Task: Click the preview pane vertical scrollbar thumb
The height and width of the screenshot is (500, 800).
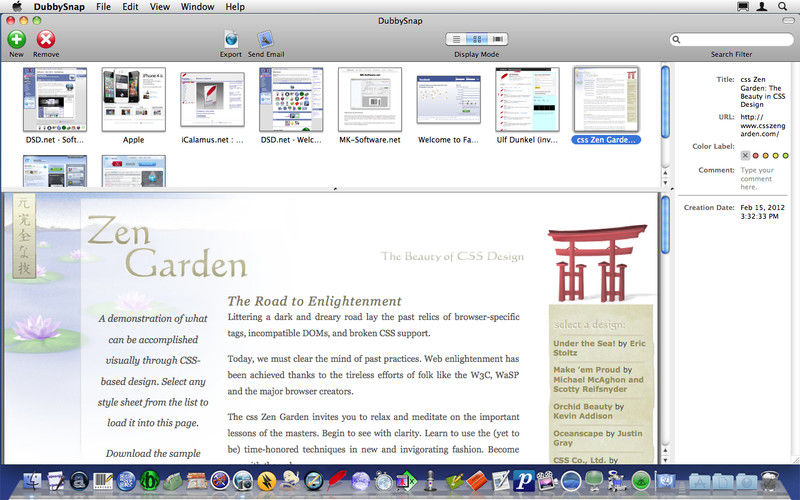Action: coord(665,224)
